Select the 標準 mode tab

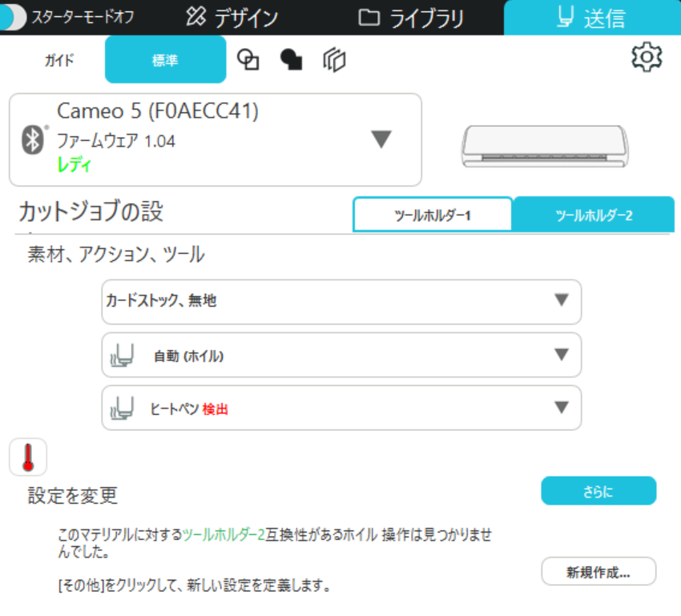pyautogui.click(x=166, y=59)
